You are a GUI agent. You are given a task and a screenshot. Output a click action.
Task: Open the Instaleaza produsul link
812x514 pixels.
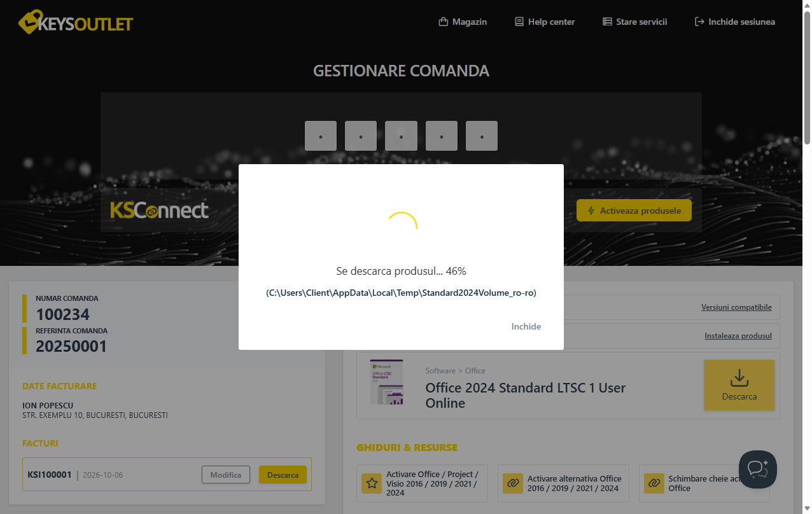tap(738, 336)
